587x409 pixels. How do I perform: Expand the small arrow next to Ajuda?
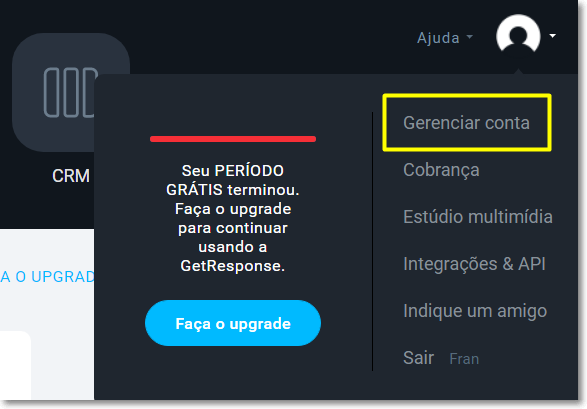click(469, 37)
